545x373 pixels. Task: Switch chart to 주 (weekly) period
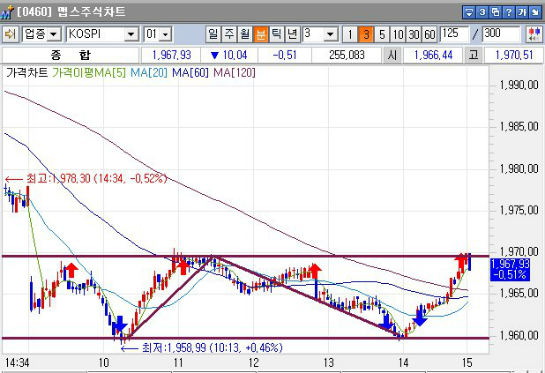pyautogui.click(x=229, y=34)
